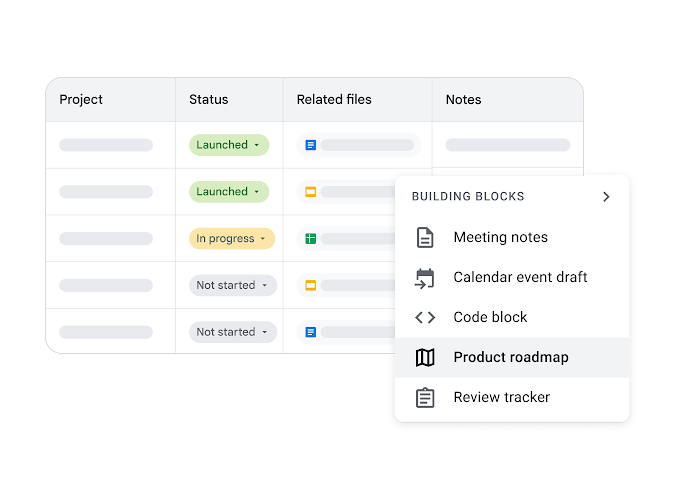Open the In progress status dropdown

(232, 239)
